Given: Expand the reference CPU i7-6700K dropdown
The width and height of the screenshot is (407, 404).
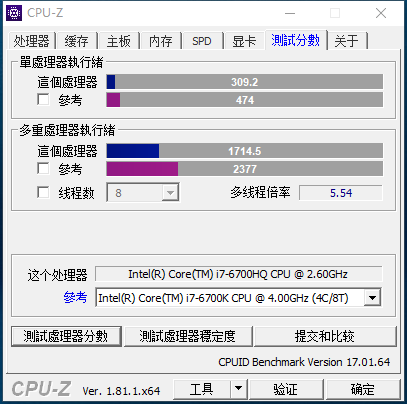Looking at the screenshot, I should (372, 298).
